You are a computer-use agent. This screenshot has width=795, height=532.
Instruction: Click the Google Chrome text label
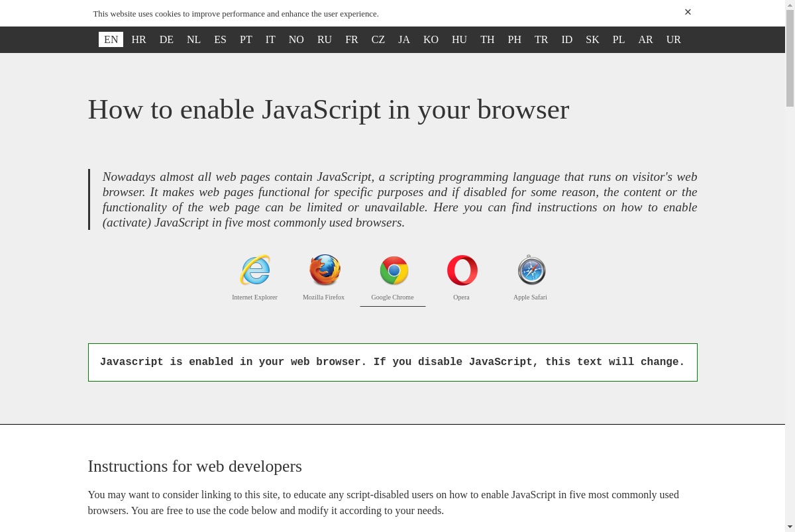point(393,297)
